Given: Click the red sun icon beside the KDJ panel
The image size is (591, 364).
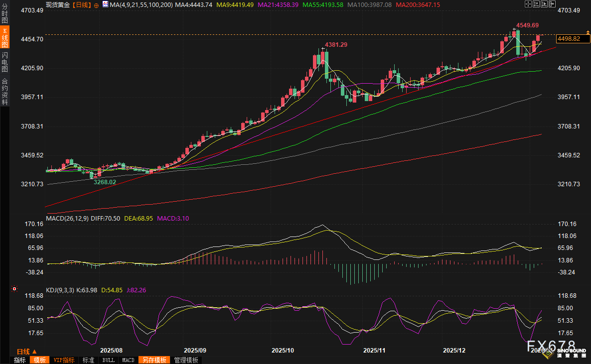Looking at the screenshot, I should (x=14, y=289).
